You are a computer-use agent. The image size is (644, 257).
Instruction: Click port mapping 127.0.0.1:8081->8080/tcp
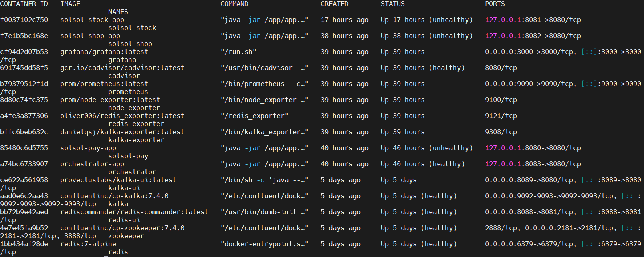pyautogui.click(x=533, y=20)
